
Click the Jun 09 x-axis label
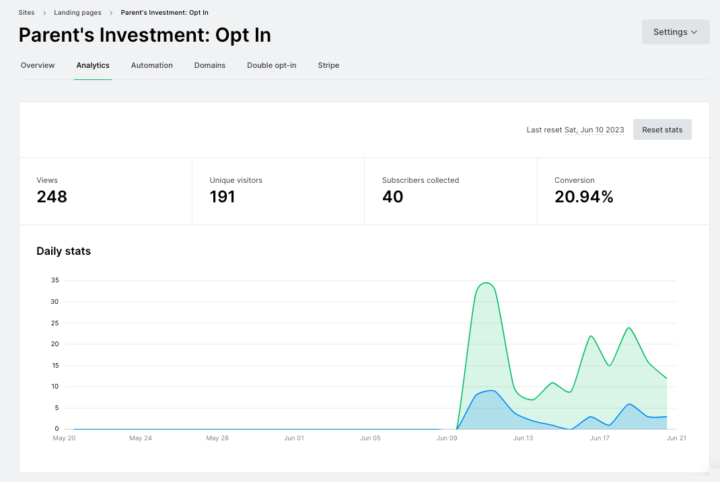pos(445,438)
